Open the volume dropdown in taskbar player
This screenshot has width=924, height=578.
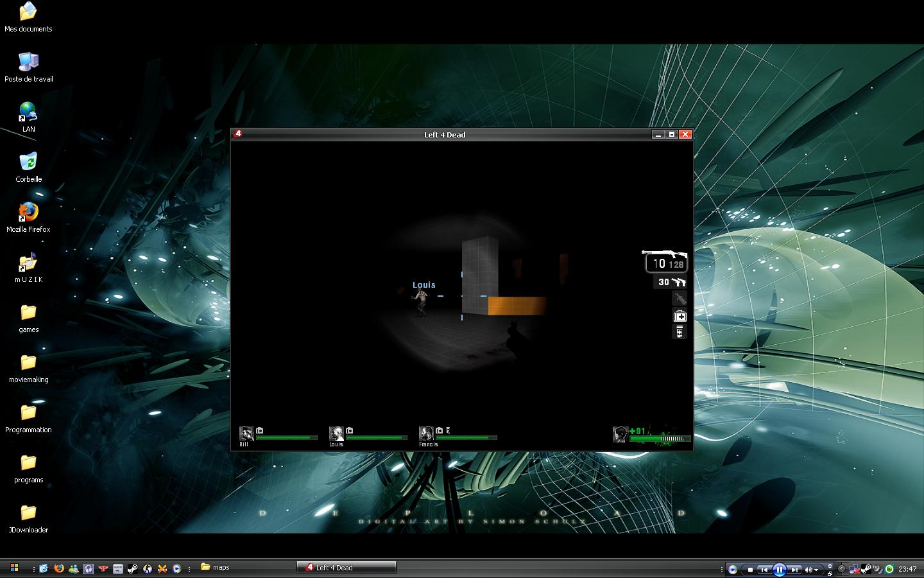click(x=816, y=570)
